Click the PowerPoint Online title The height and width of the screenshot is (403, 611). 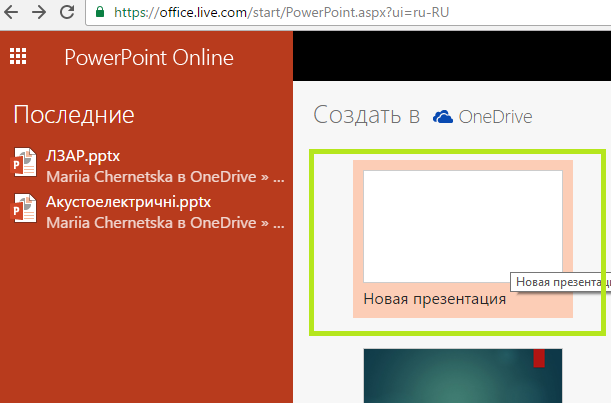(149, 58)
